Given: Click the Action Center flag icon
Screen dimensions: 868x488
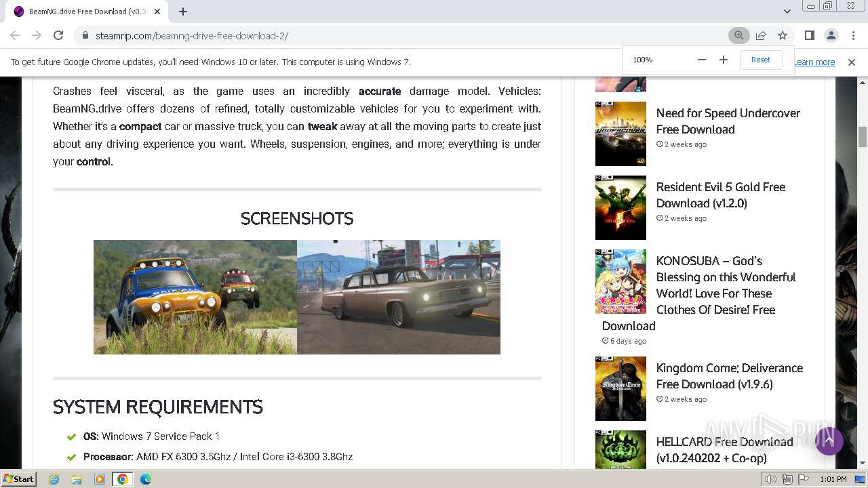Looking at the screenshot, I should coord(804,479).
